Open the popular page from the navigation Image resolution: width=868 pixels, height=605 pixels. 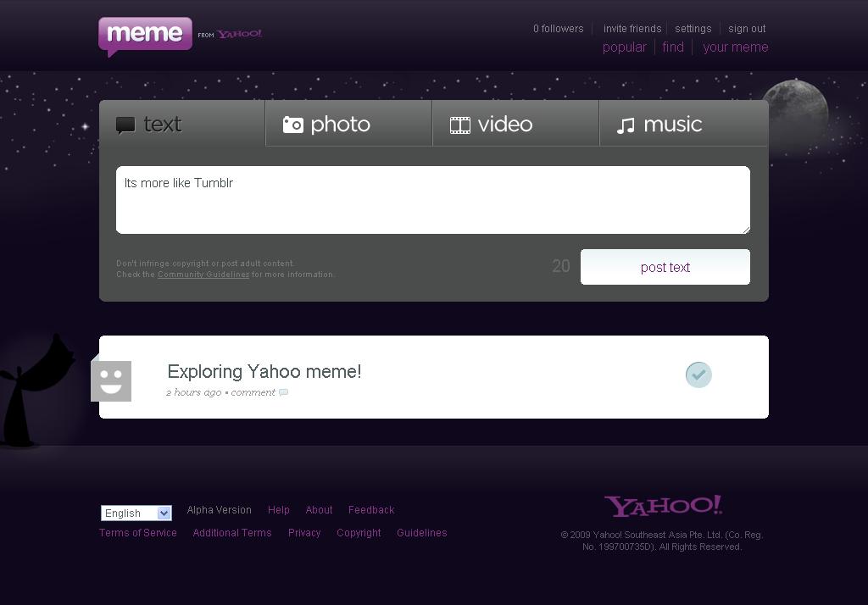[625, 47]
